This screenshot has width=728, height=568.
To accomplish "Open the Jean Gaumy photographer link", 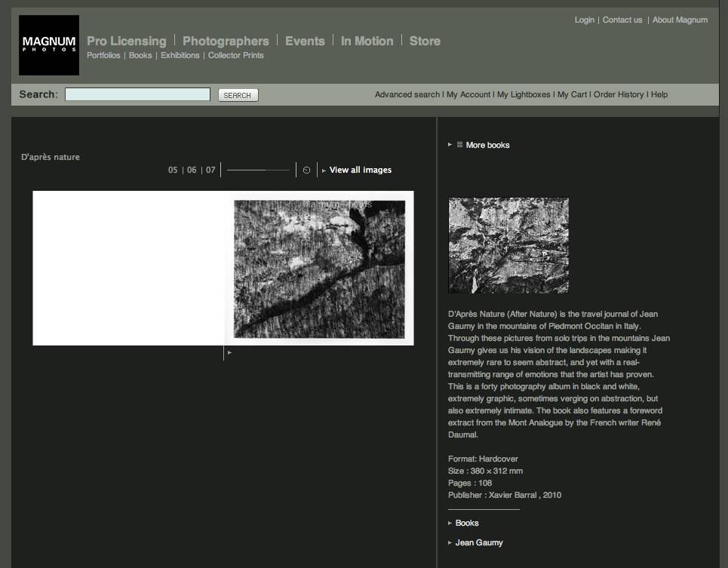I will point(479,542).
